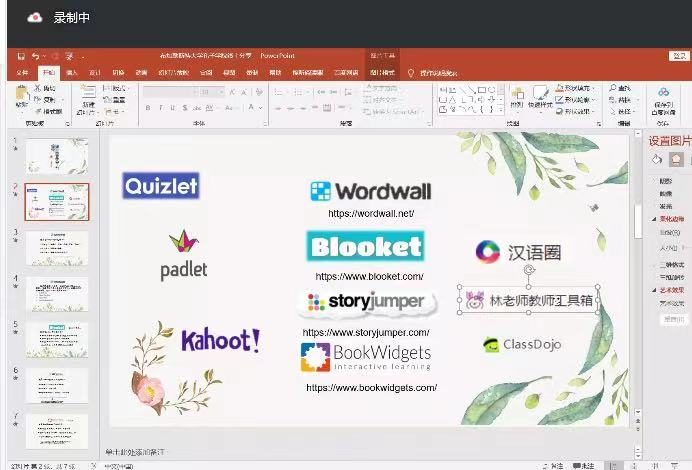The width and height of the screenshot is (692, 470).
Task: Click the Paste clipboard icon
Action: tap(21, 93)
